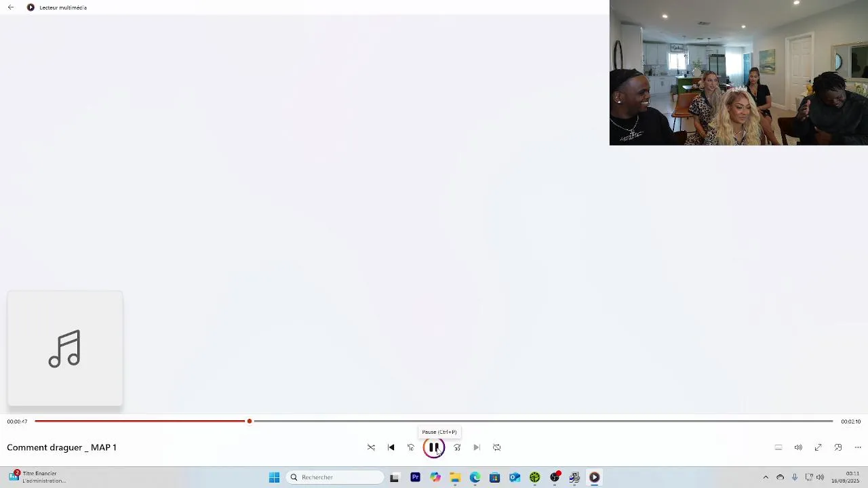868x488 pixels.
Task: Open Adobe Premiere Pro from taskbar
Action: pyautogui.click(x=415, y=477)
